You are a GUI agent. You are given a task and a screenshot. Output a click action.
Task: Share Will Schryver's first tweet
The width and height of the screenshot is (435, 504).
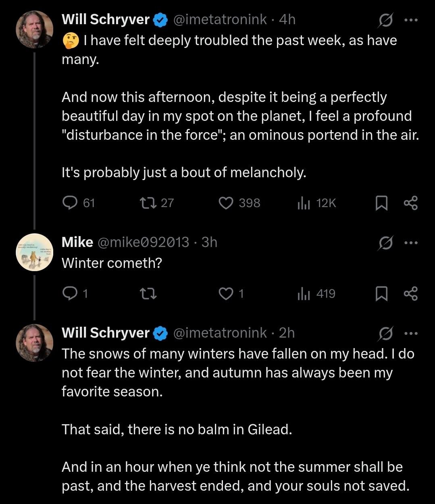(x=411, y=203)
